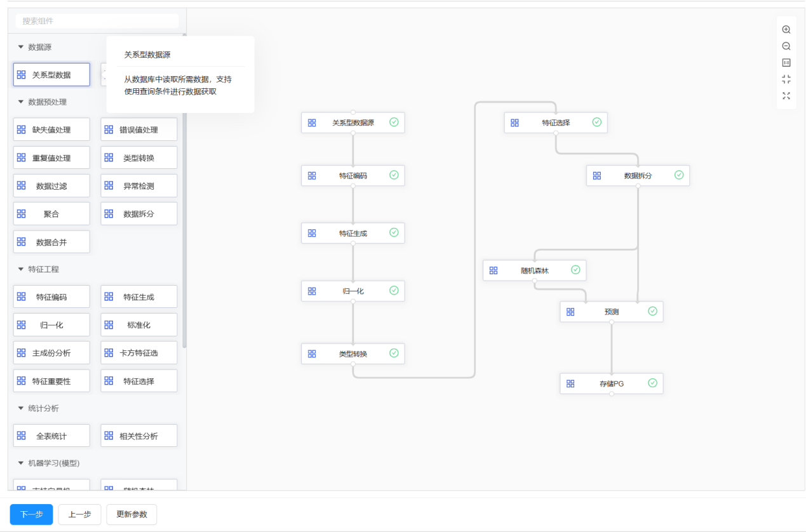Click the status check on 存储PG node
The height and width of the screenshot is (532, 806).
click(652, 383)
